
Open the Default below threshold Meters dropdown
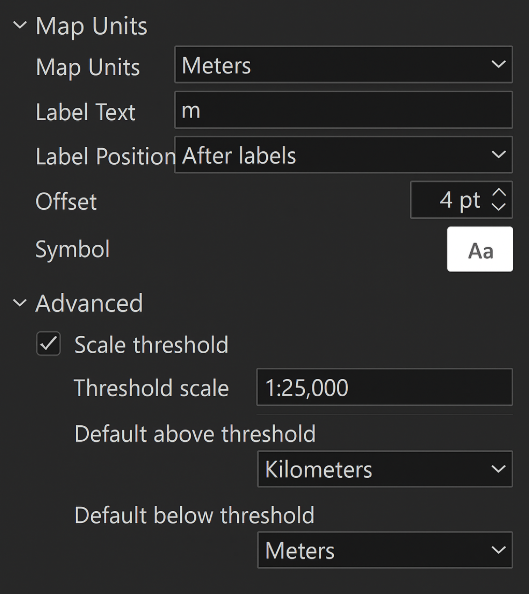pyautogui.click(x=385, y=550)
